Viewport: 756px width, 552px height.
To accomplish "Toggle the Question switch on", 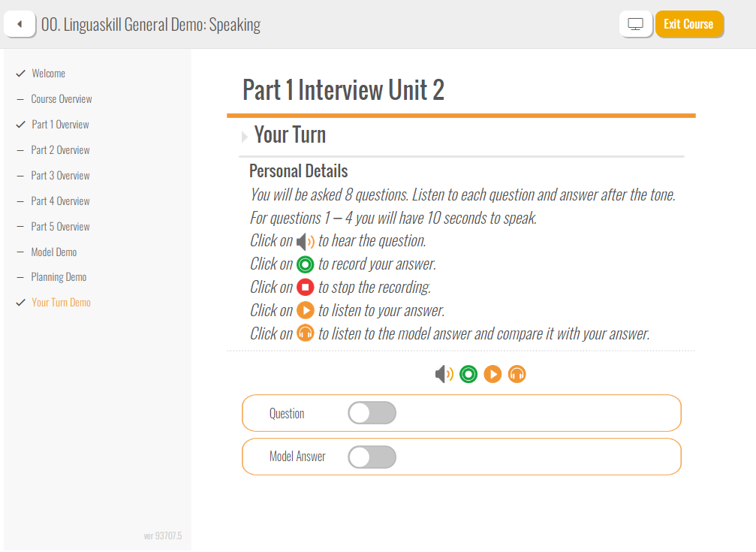I will coord(372,413).
